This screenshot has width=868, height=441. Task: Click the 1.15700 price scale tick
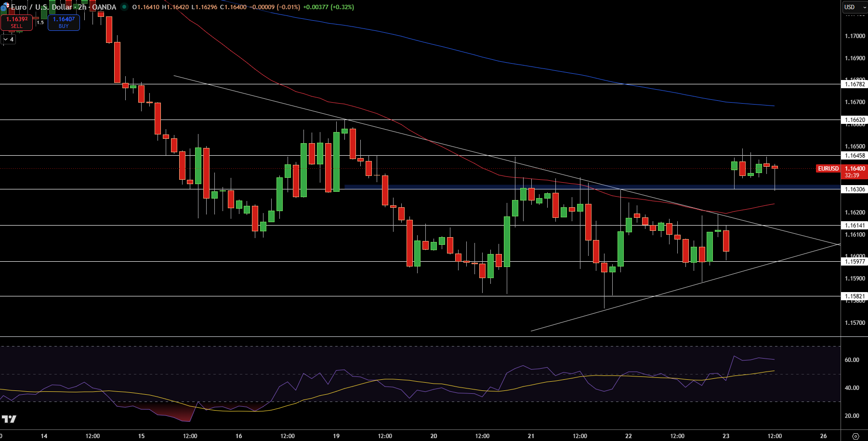pyautogui.click(x=855, y=323)
